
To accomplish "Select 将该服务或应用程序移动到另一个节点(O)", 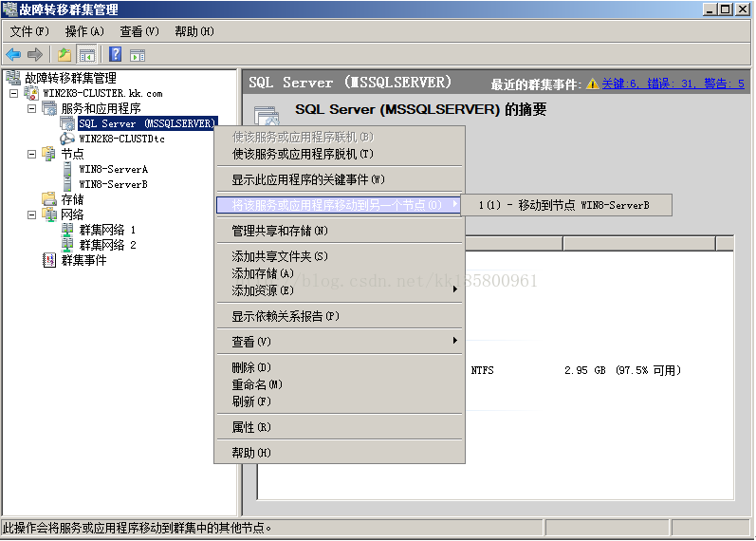I will (x=340, y=205).
